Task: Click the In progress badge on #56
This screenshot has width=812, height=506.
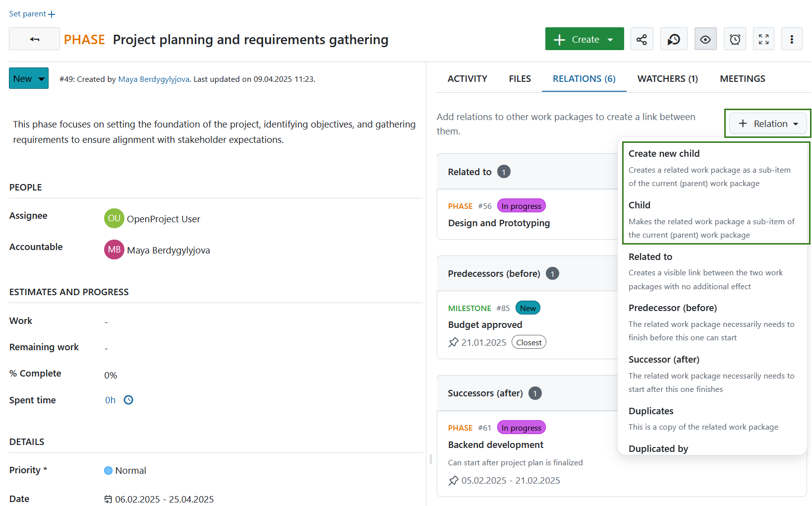Action: (x=521, y=206)
